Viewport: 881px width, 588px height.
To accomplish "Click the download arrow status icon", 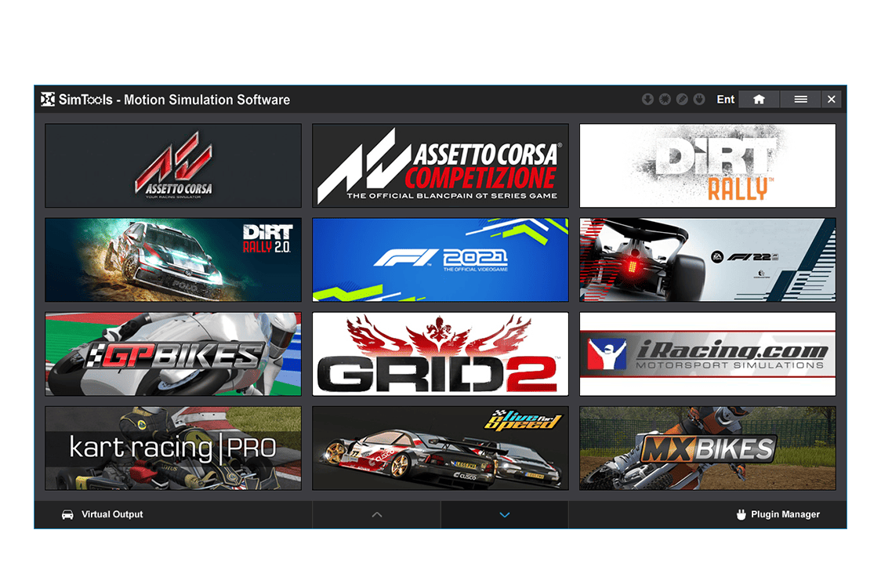I will 647,100.
